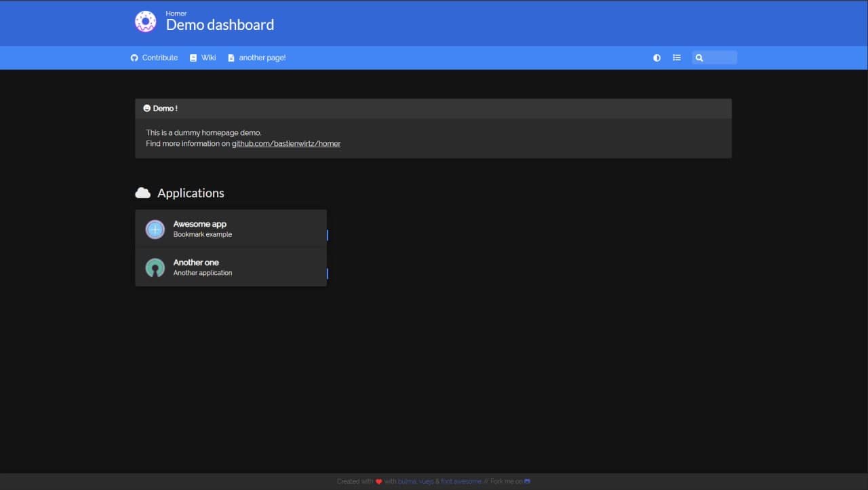
Task: Open the font awesome footer link
Action: coord(461,482)
